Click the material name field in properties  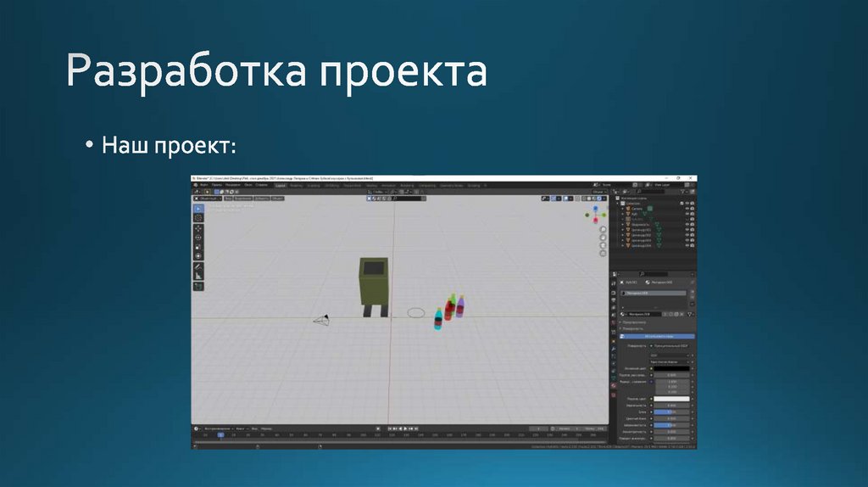pos(645,314)
